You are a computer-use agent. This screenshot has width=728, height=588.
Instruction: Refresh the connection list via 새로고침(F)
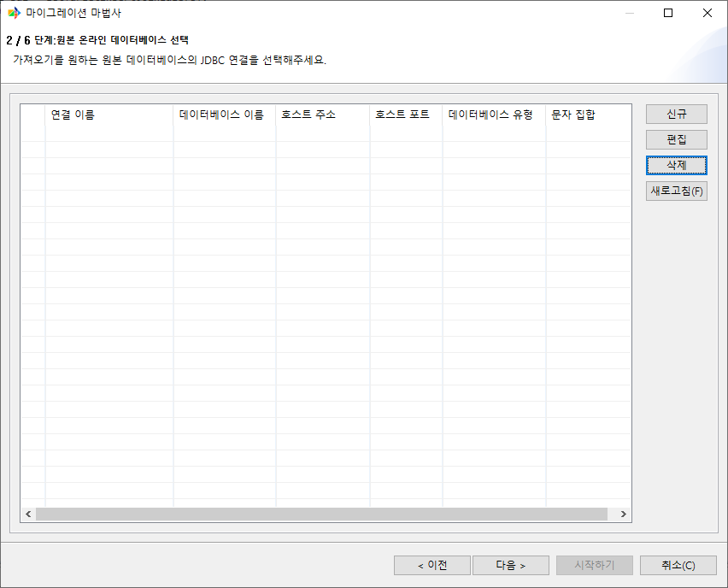(676, 191)
